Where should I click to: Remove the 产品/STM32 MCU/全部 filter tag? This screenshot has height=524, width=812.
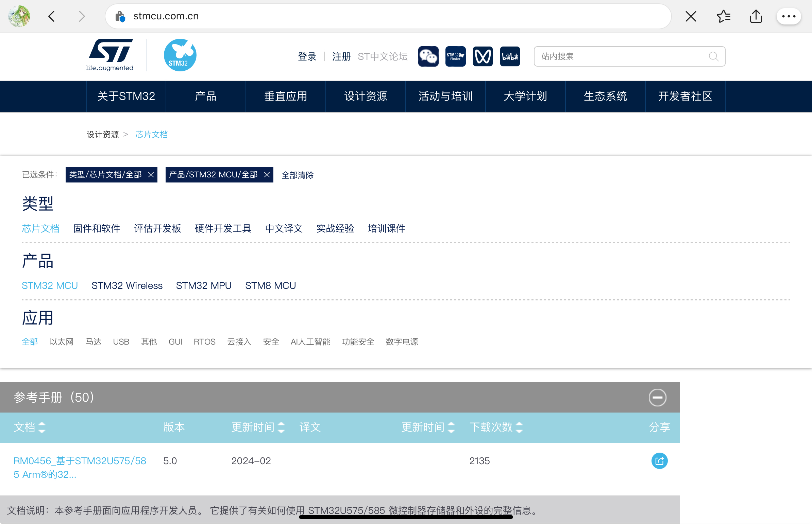(x=267, y=175)
